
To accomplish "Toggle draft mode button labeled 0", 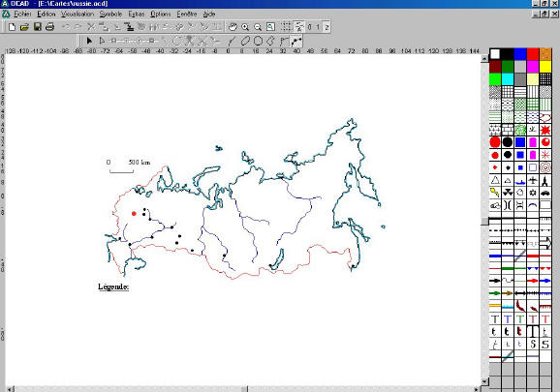I will click(310, 27).
